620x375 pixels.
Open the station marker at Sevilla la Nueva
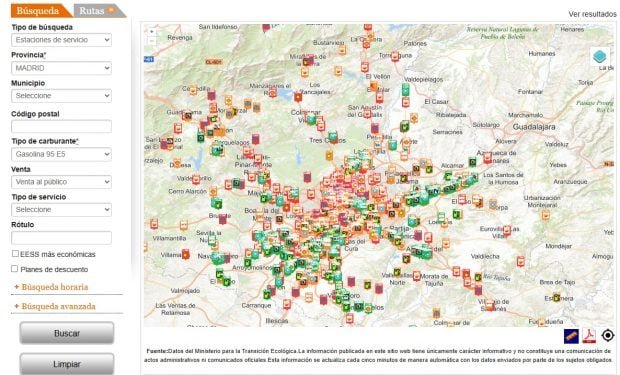[212, 240]
